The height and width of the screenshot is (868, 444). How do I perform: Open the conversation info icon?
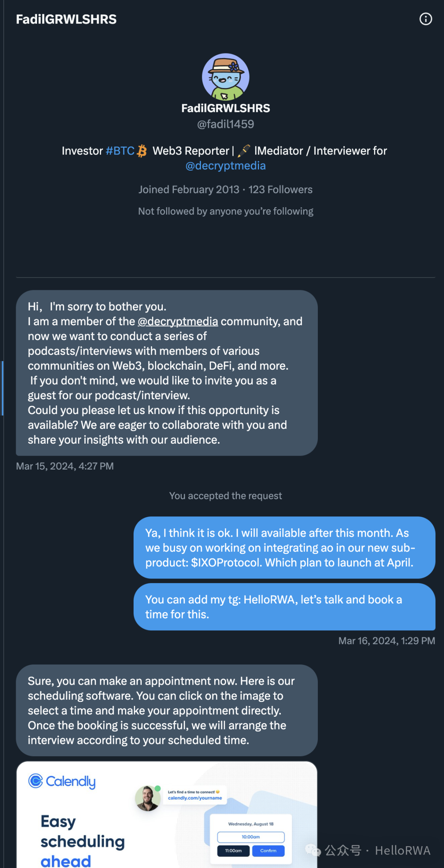coord(425,19)
